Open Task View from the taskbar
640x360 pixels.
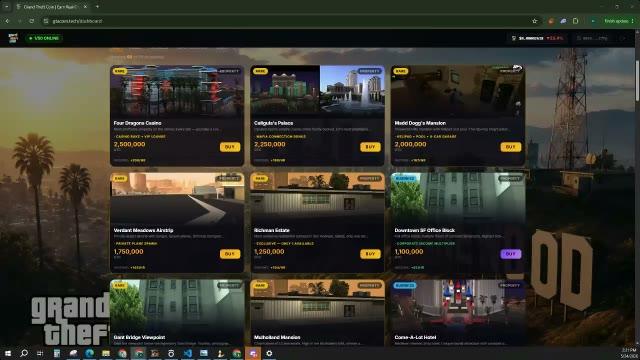pos(40,353)
